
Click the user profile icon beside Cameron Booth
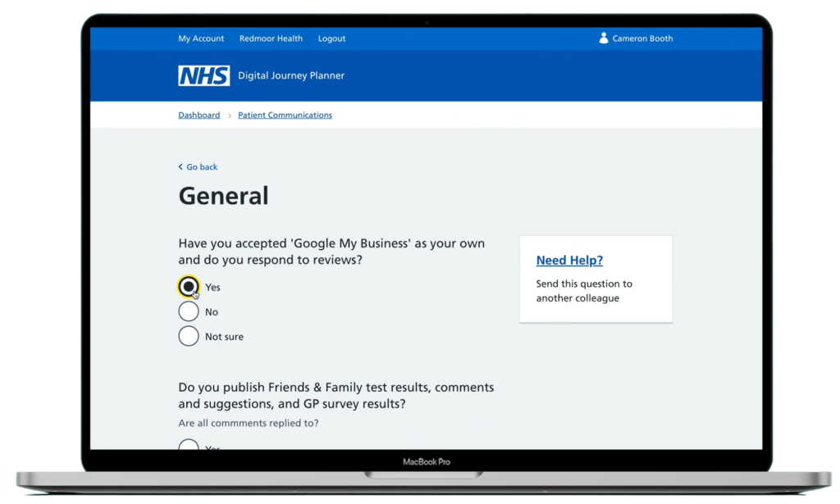(x=604, y=38)
